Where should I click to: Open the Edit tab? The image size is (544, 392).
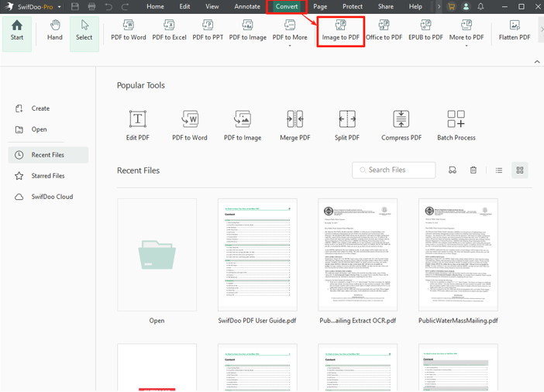tap(184, 7)
